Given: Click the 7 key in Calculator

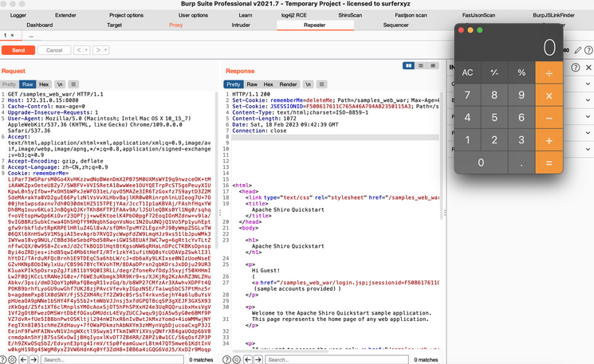Looking at the screenshot, I should tap(467, 95).
